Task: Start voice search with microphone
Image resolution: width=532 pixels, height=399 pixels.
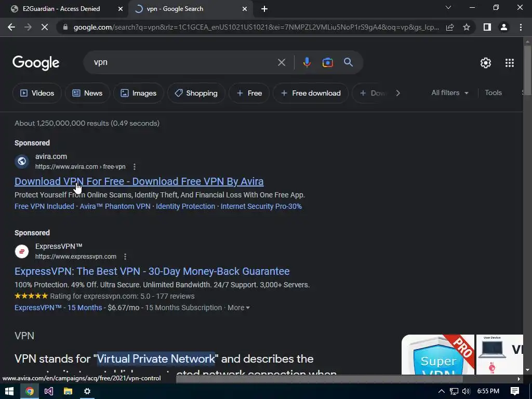Action: coord(307,62)
